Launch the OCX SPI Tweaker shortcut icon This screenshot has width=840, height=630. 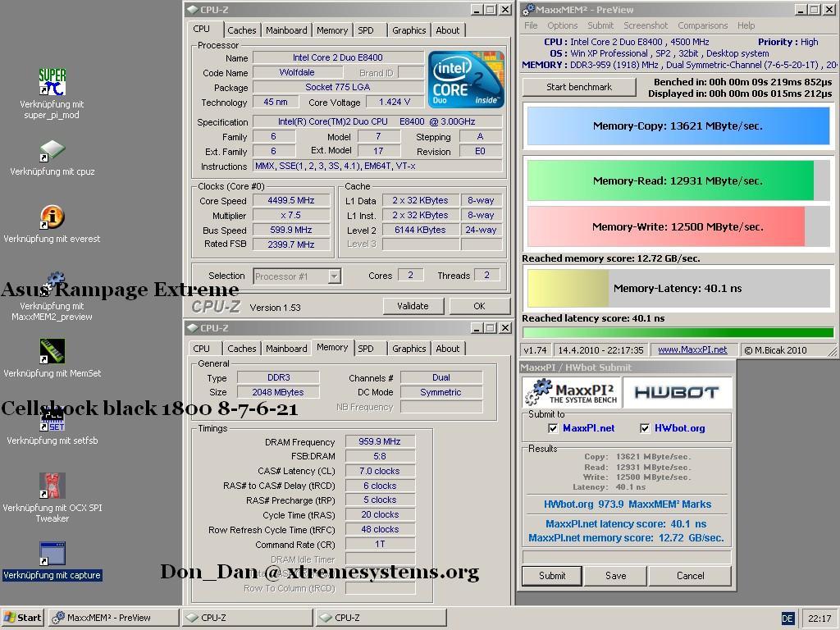(x=52, y=486)
